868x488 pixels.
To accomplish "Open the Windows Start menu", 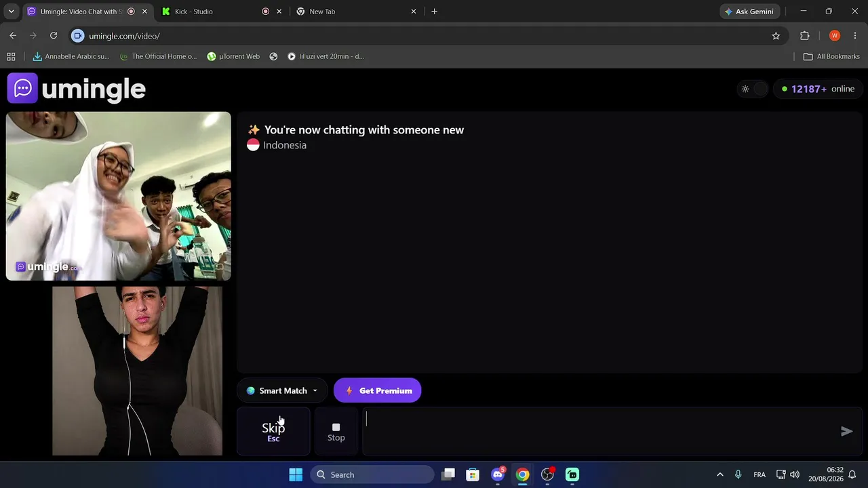I will pyautogui.click(x=296, y=474).
